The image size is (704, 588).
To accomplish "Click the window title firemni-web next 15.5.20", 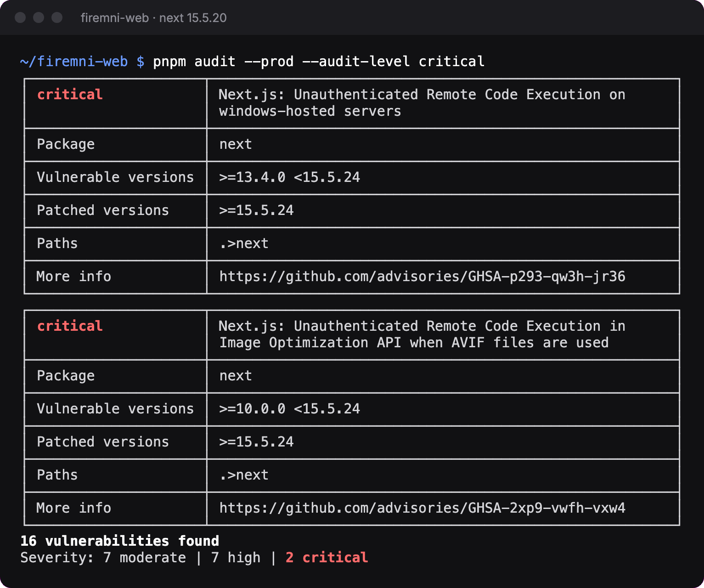I will tap(154, 18).
